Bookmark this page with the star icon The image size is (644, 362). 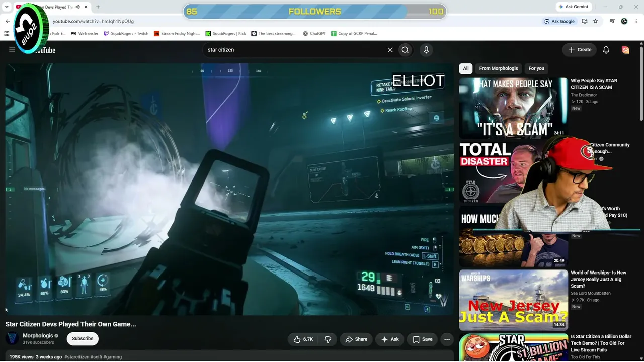click(x=596, y=21)
